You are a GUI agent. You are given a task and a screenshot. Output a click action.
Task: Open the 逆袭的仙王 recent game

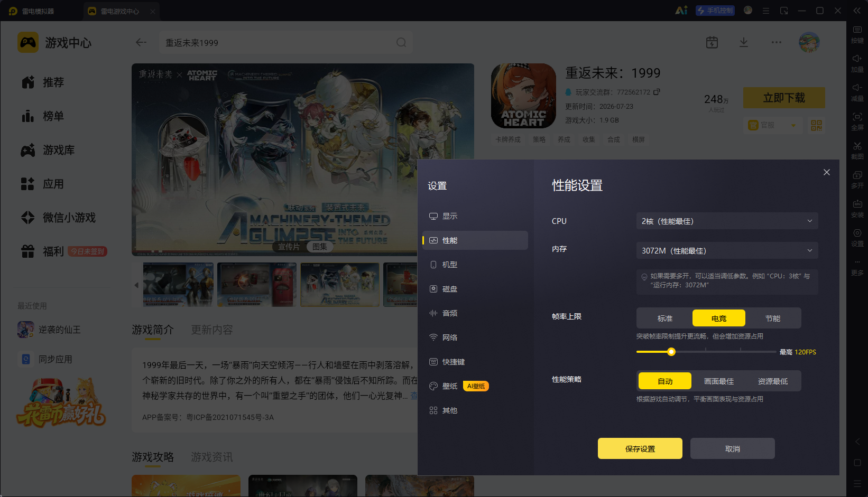click(x=49, y=330)
